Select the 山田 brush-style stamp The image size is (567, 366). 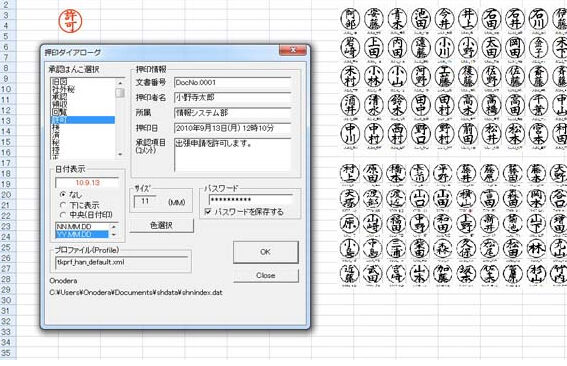tap(443, 199)
